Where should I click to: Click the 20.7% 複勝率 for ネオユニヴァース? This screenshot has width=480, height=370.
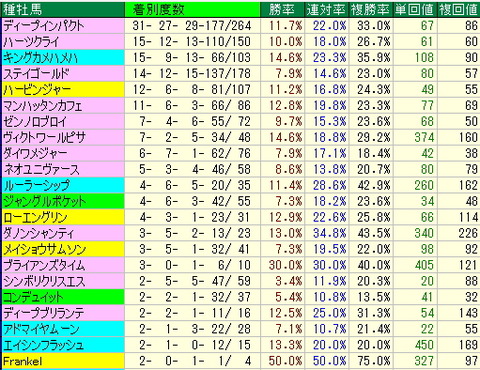click(374, 170)
